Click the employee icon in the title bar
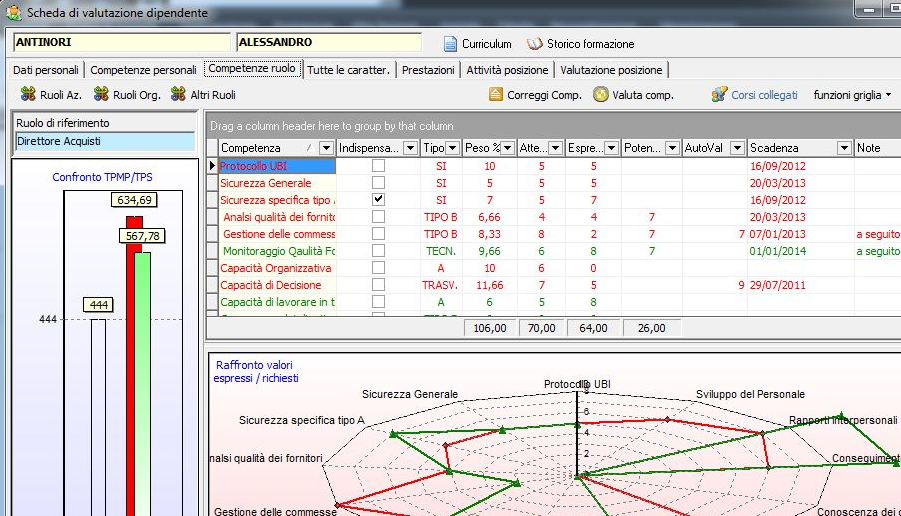This screenshot has height=516, width=901. pos(13,12)
